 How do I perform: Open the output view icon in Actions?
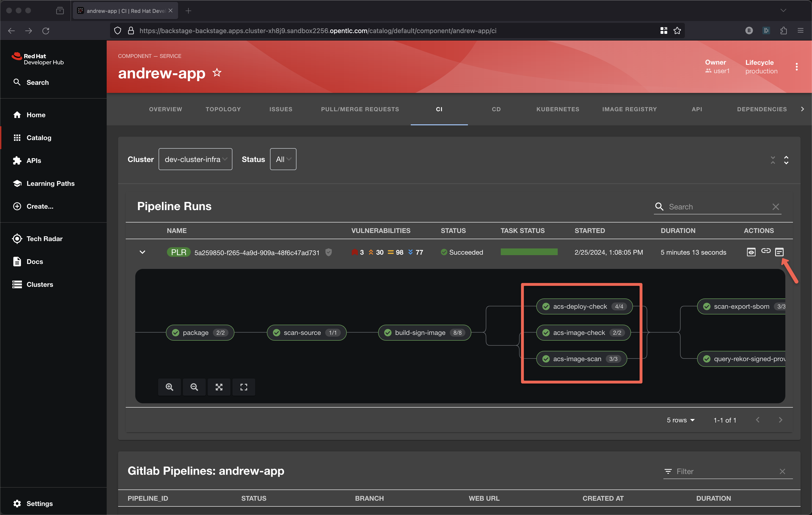point(779,252)
